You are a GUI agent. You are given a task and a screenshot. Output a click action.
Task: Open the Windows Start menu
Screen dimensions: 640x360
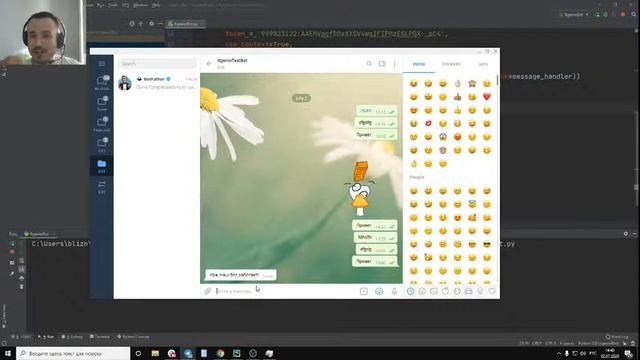tap(8, 353)
